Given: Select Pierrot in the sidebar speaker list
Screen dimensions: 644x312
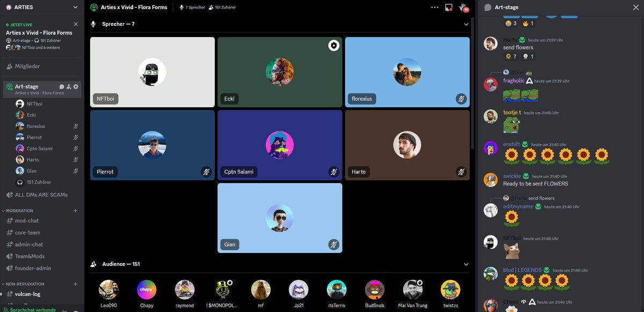Looking at the screenshot, I should pyautogui.click(x=47, y=137).
